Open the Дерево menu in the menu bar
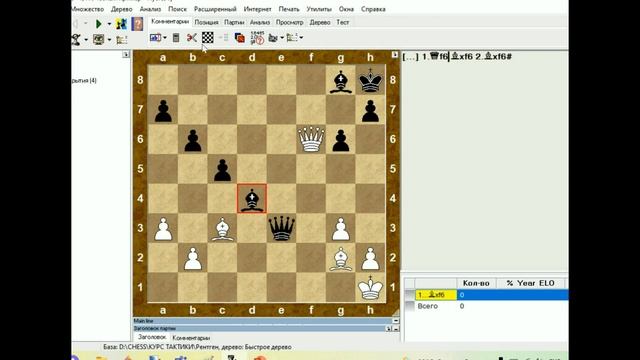Screen dimensions: 640x360 point(122,9)
